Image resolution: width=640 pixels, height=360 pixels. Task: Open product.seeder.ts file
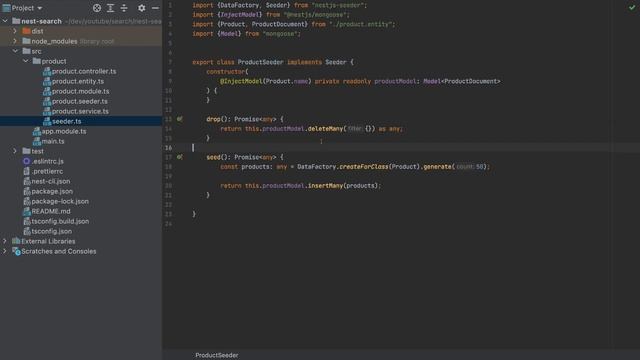point(80,101)
